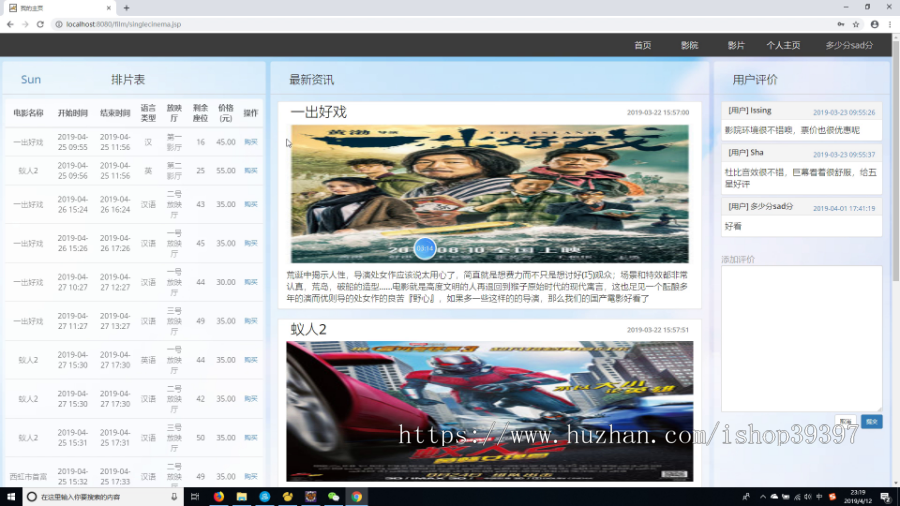Screen dimensions: 900x506
Task: Open the Chrome profile avatar icon
Action: pos(874,24)
